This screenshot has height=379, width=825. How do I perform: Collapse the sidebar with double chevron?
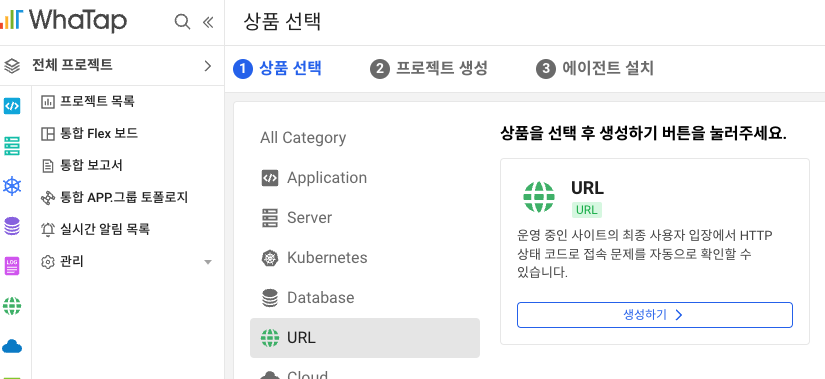pos(208,22)
